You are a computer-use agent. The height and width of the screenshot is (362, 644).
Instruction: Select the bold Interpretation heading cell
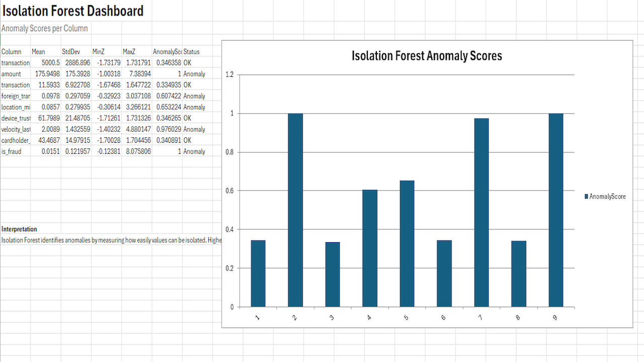tap(19, 229)
